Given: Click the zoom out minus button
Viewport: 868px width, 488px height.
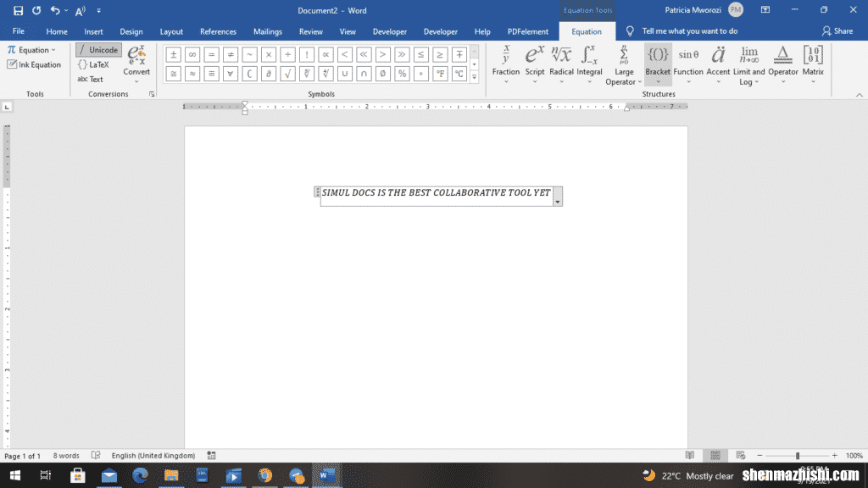Looking at the screenshot, I should coord(759,455).
